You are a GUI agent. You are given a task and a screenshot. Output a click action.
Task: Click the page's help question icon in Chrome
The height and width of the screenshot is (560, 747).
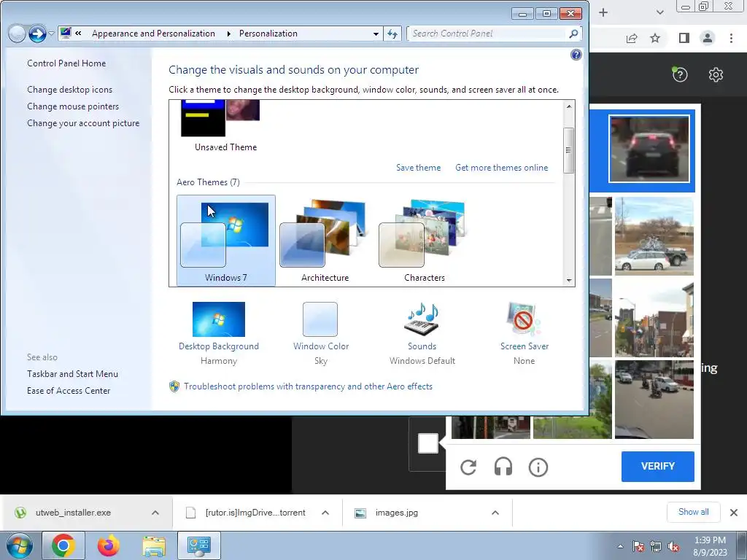coord(680,75)
